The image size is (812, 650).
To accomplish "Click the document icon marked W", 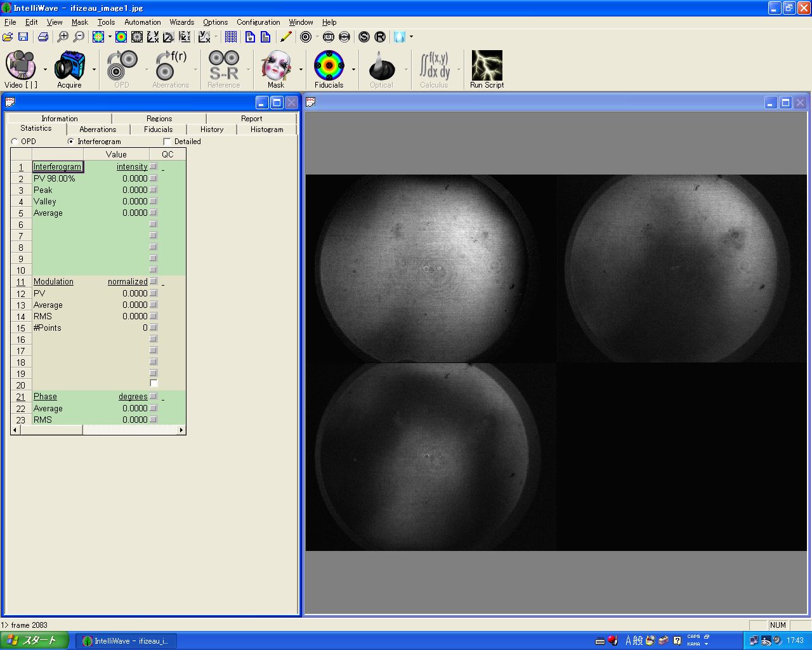I will pyautogui.click(x=250, y=37).
